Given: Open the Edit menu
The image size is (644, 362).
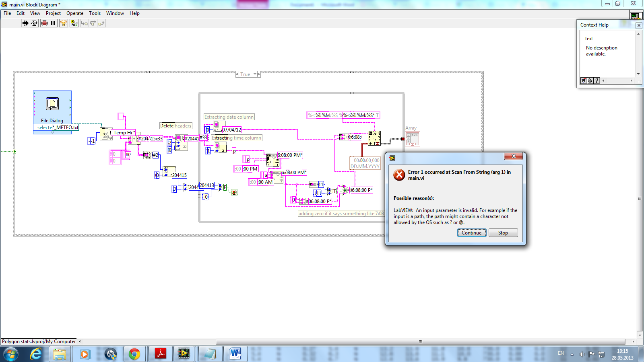Looking at the screenshot, I should (21, 13).
